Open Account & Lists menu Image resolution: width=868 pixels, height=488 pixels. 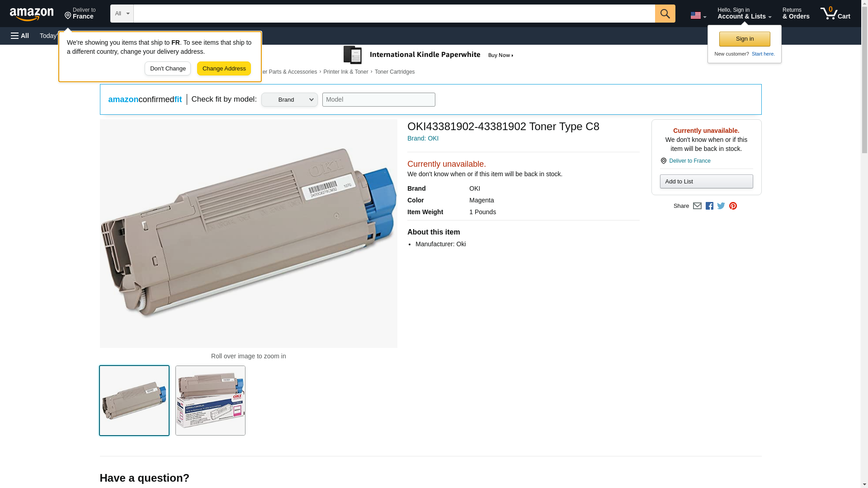744,14
